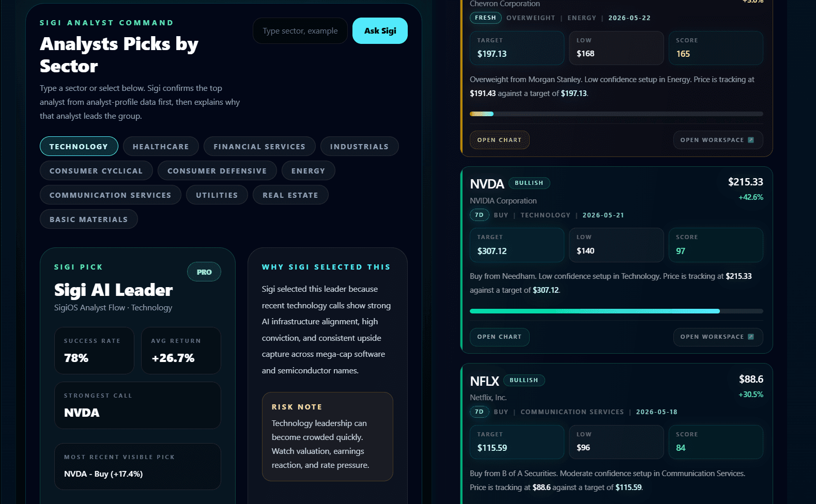
Task: Focus the Type sector input field
Action: pos(300,31)
